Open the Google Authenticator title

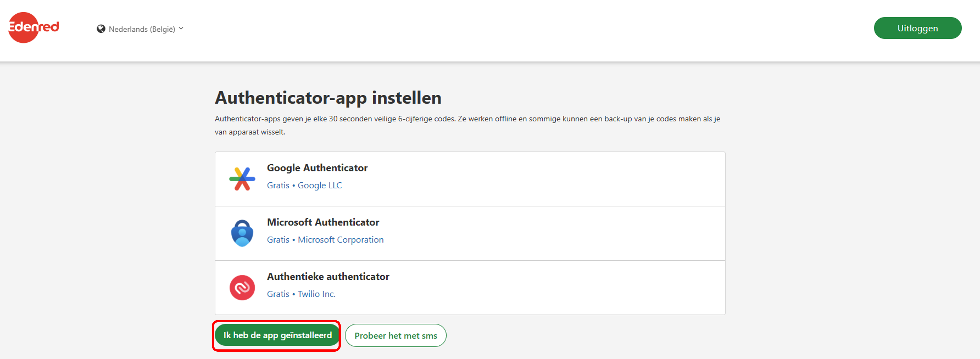(x=317, y=168)
